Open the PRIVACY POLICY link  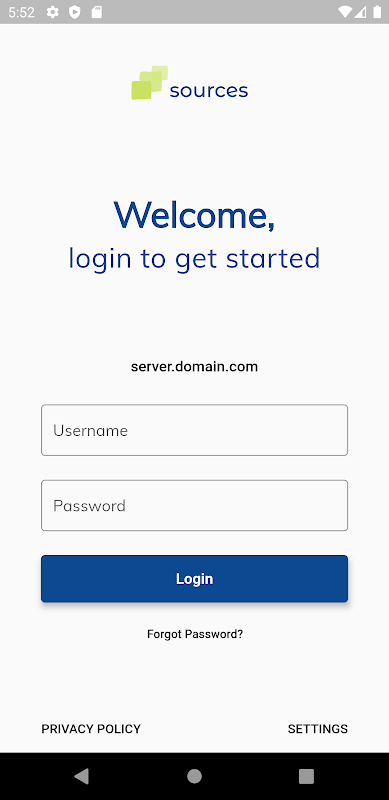click(91, 729)
